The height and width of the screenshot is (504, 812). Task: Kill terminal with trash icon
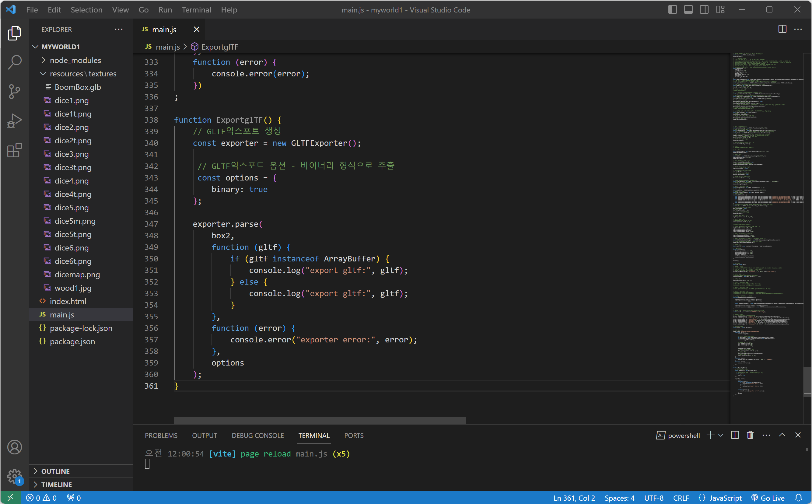click(750, 435)
